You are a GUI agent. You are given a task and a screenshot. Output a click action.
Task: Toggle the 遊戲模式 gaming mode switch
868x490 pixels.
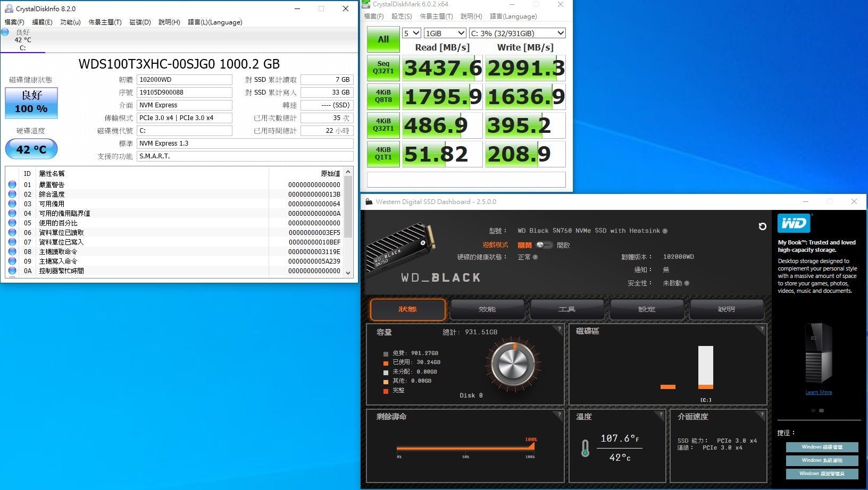click(x=544, y=245)
